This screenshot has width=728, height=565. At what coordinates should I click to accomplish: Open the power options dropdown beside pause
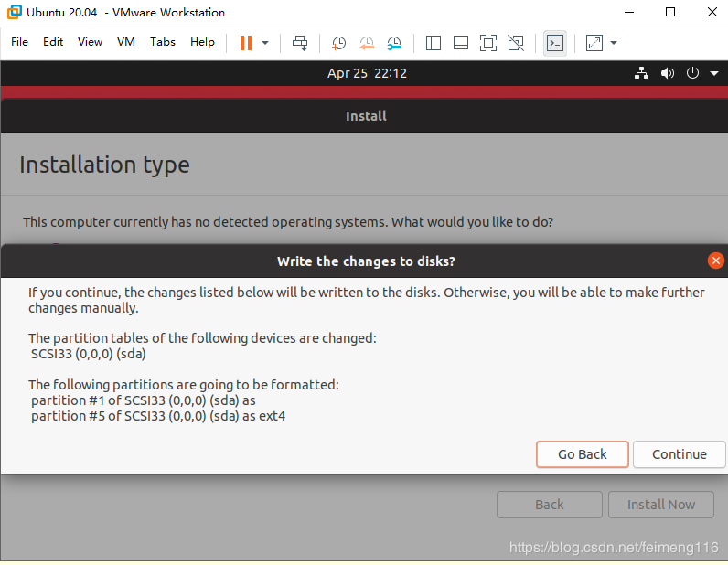pos(265,43)
